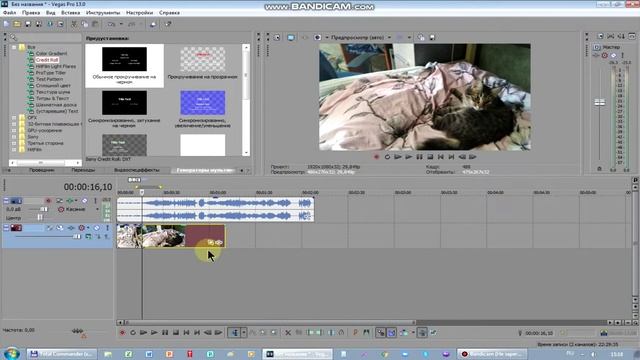Click the New project toolbar icon
640x360 pixels.
(x=6, y=24)
